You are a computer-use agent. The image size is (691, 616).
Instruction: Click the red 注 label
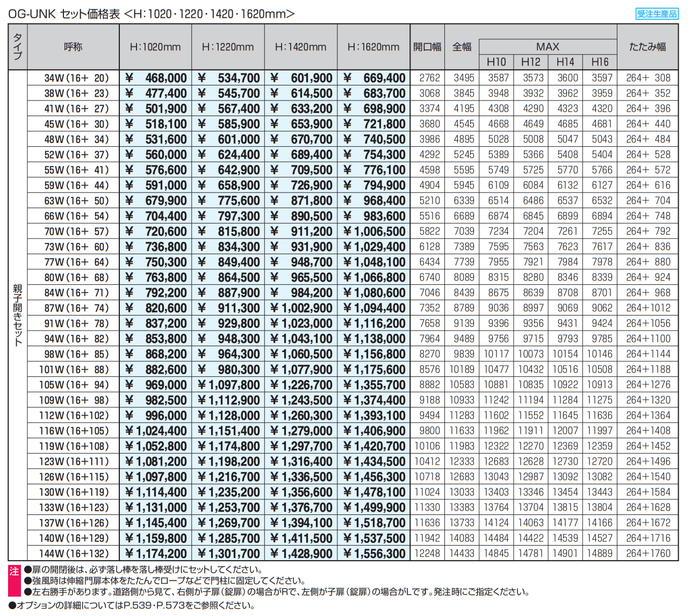[x=15, y=571]
